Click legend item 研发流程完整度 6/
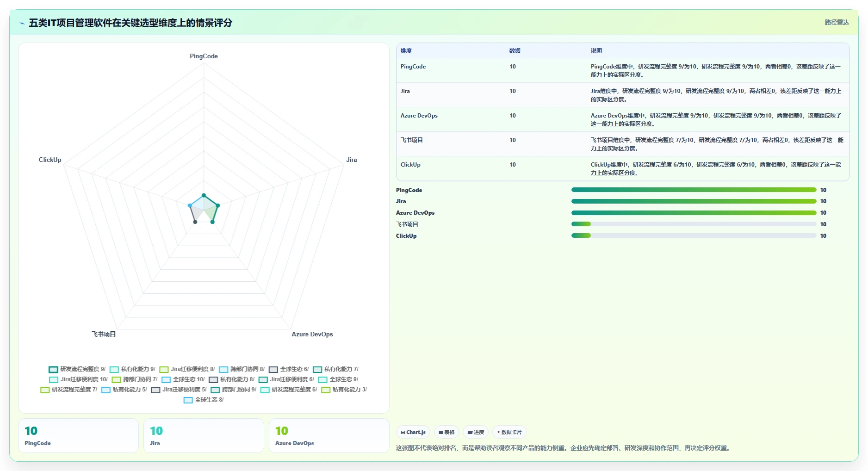 click(x=289, y=390)
